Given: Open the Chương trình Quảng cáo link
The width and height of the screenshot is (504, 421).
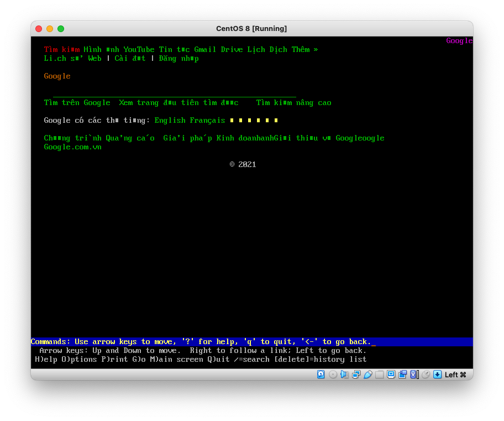Looking at the screenshot, I should coord(99,138).
